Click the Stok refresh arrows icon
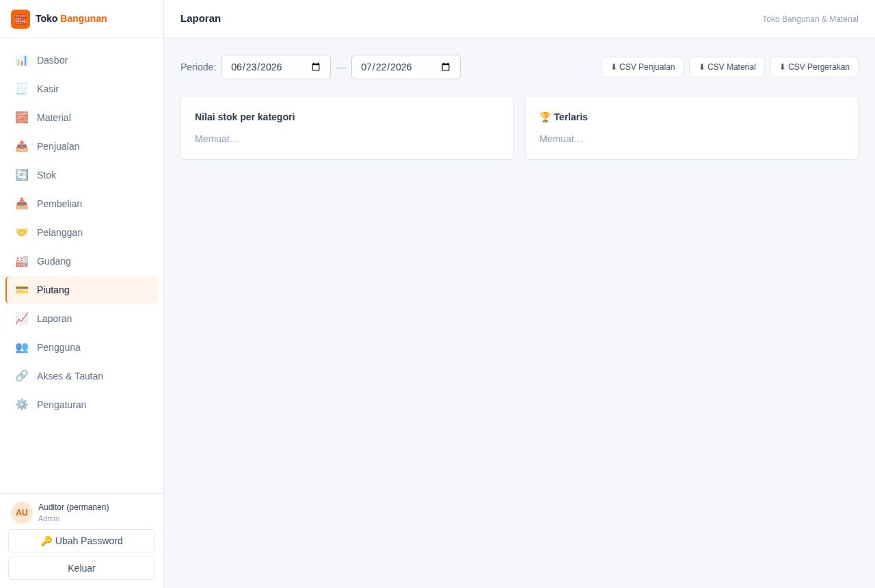The image size is (875, 588). (22, 175)
